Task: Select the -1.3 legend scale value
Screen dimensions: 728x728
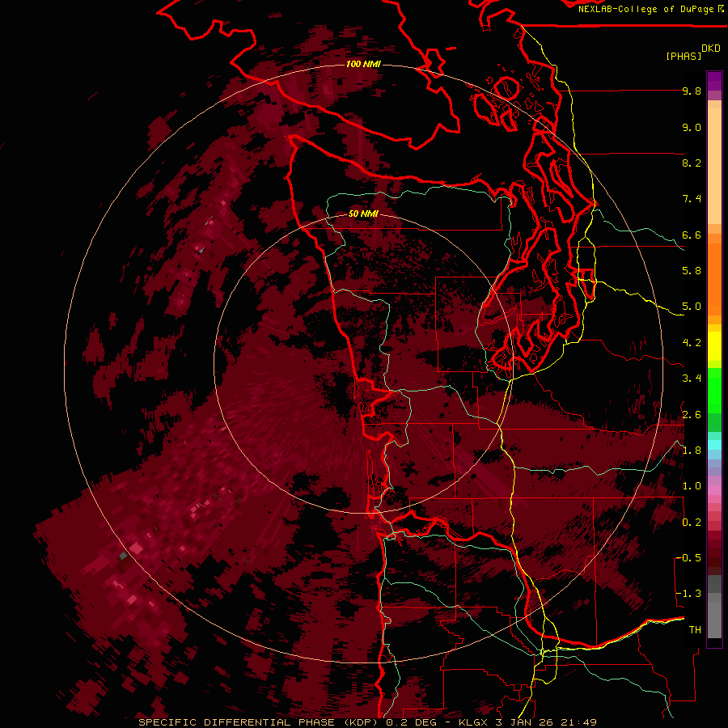Action: click(688, 594)
